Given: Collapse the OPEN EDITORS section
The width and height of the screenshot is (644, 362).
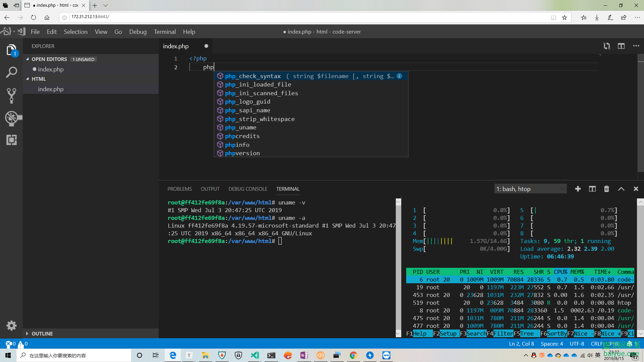Looking at the screenshot, I should 49,59.
